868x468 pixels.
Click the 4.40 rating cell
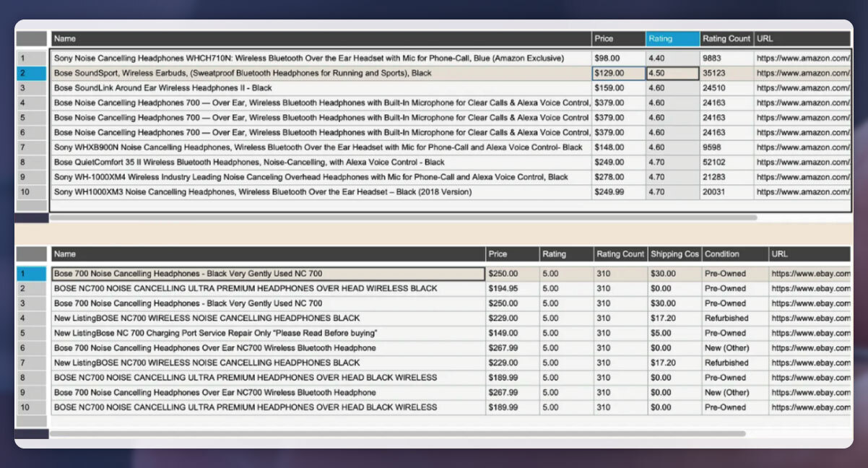[673, 58]
